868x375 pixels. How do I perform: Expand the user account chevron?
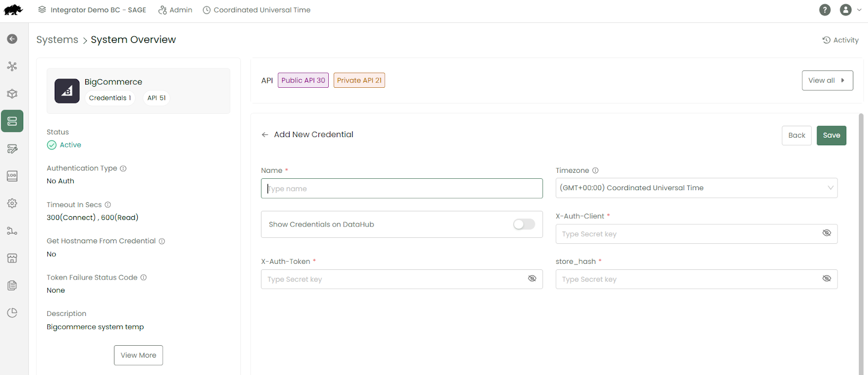[859, 10]
